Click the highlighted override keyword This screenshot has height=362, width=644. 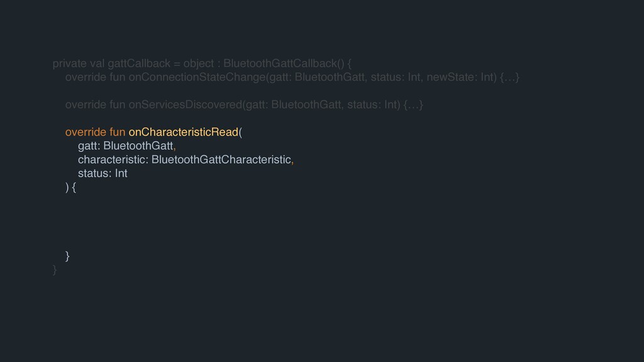tap(86, 132)
